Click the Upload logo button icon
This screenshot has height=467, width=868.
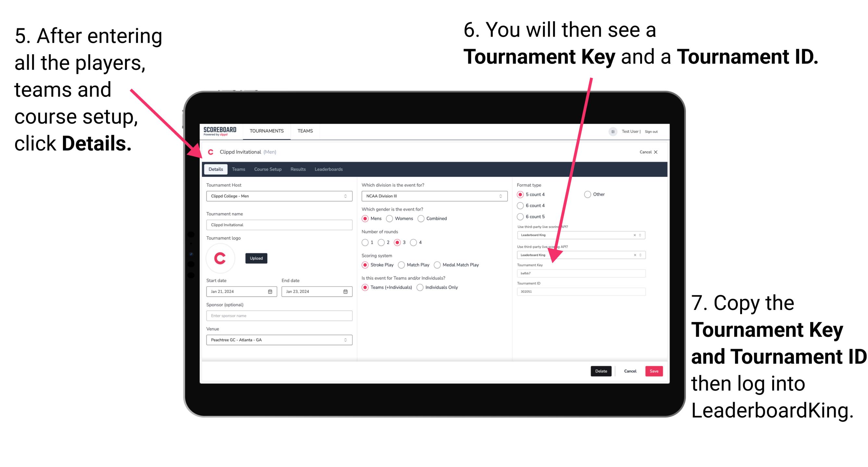pos(257,258)
